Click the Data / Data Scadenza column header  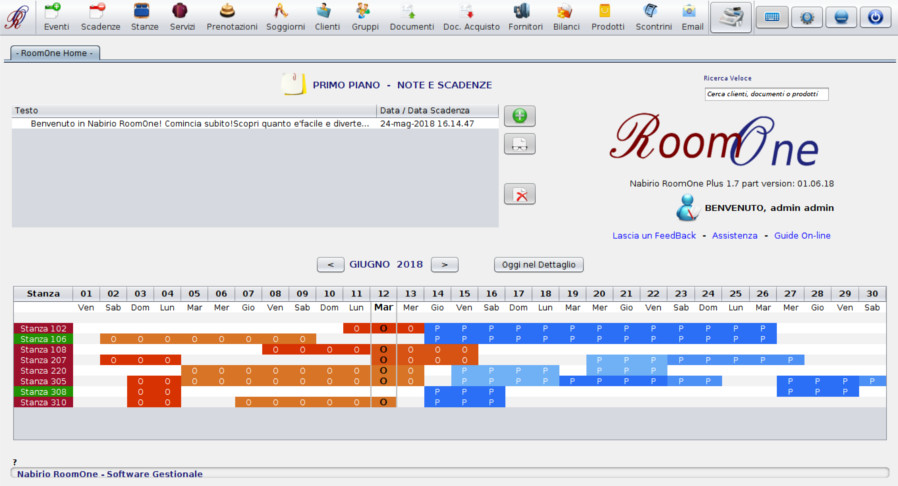click(438, 110)
